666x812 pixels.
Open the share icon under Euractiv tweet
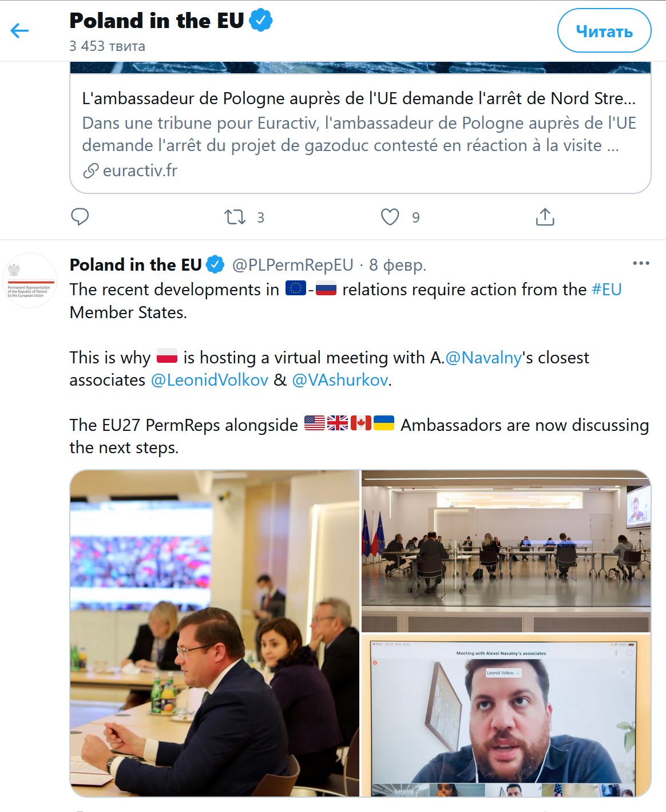point(545,217)
